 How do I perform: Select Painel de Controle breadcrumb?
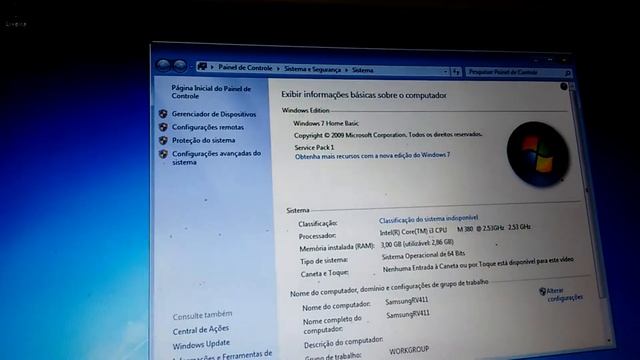(x=245, y=68)
